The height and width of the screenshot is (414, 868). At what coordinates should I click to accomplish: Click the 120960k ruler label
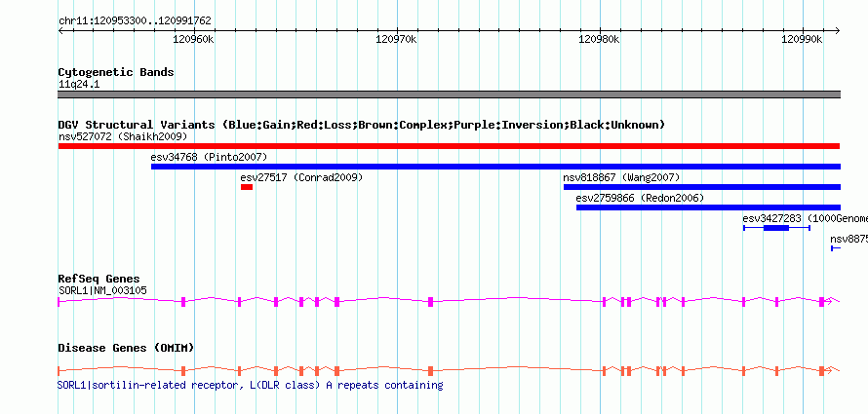tap(193, 39)
